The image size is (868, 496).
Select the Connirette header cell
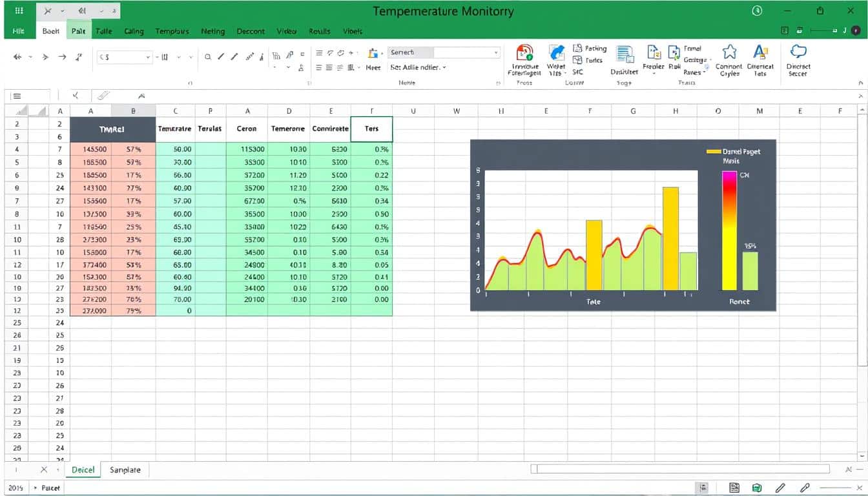pyautogui.click(x=330, y=129)
